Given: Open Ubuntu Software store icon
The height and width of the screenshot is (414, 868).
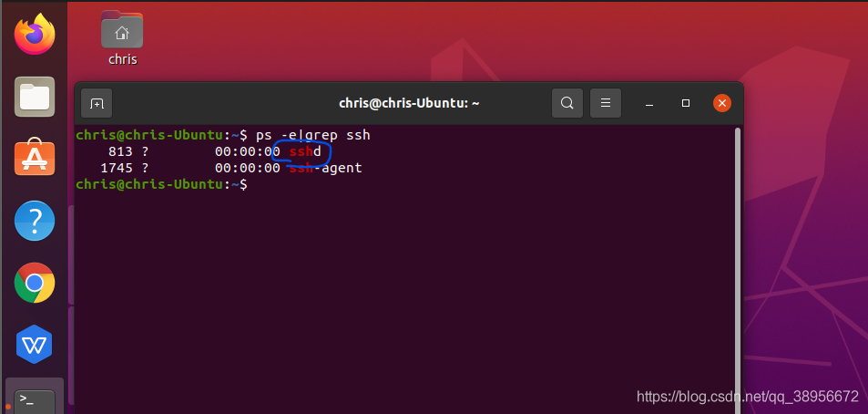Looking at the screenshot, I should (x=35, y=157).
